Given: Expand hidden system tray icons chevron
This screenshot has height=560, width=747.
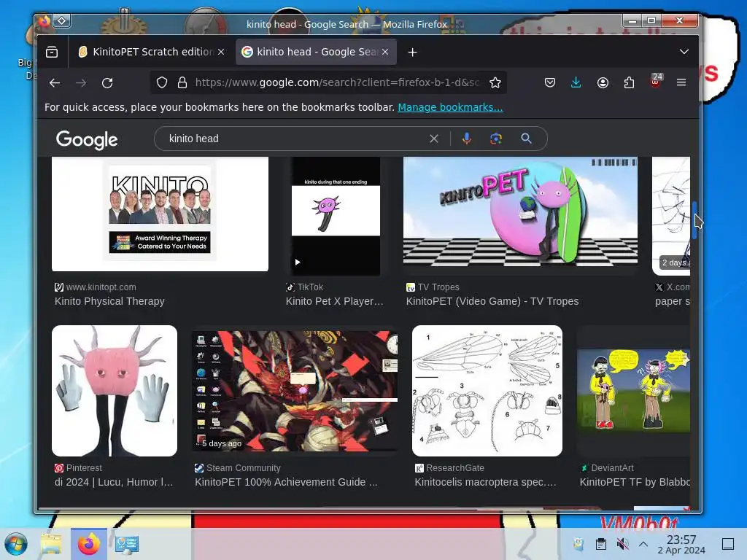Looking at the screenshot, I should tap(643, 544).
